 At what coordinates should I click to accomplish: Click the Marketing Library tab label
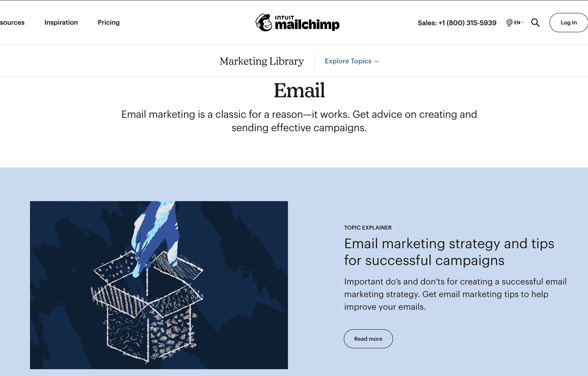(261, 61)
